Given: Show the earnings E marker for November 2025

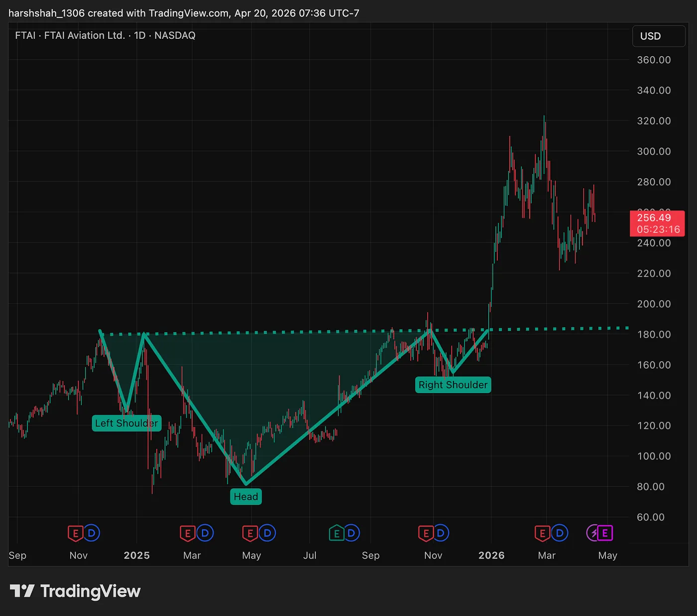Looking at the screenshot, I should [426, 533].
